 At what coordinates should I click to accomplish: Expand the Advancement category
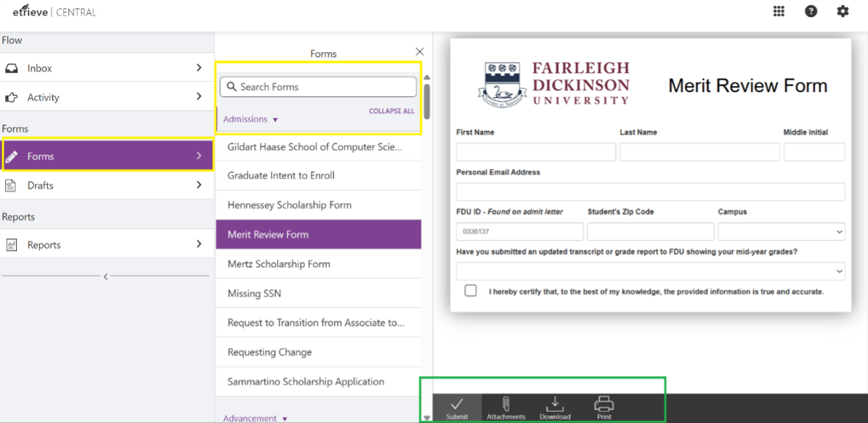(255, 418)
